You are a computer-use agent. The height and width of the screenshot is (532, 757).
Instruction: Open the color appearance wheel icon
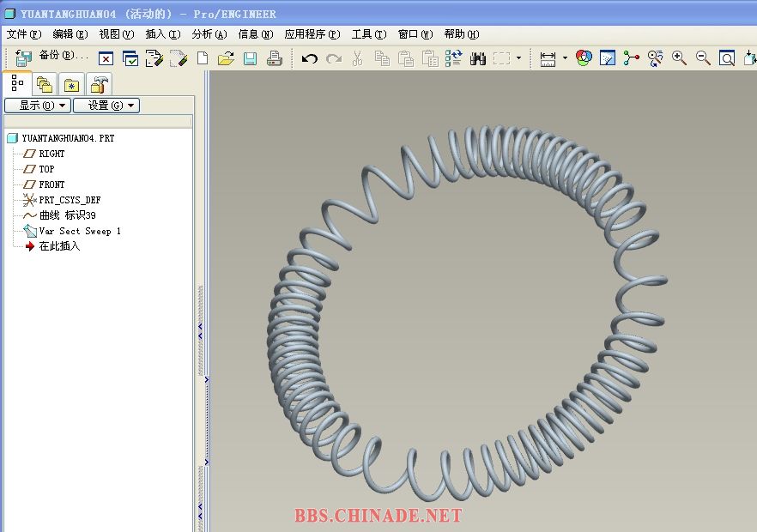pyautogui.click(x=584, y=58)
